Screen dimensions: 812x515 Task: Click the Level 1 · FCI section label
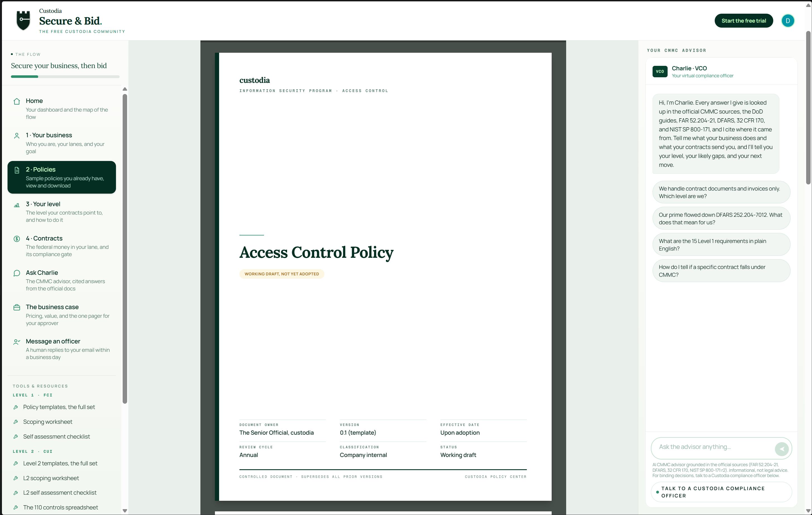point(33,395)
